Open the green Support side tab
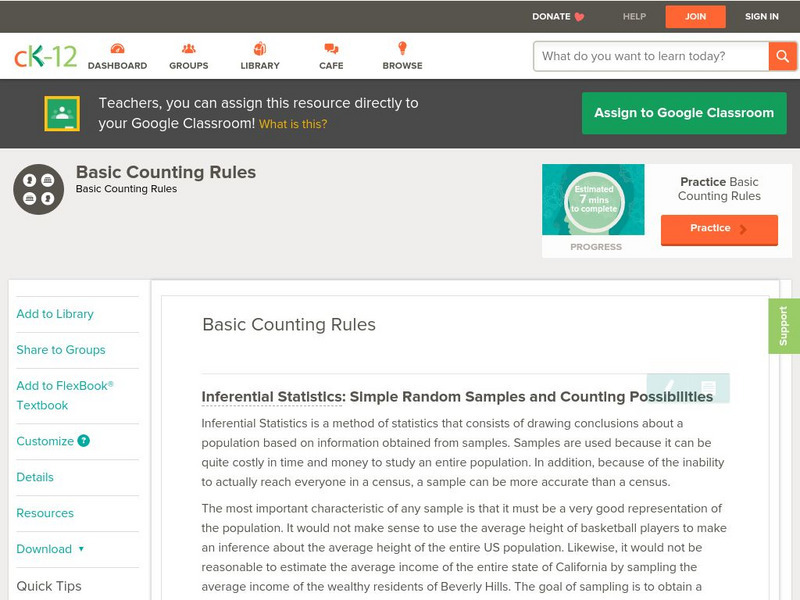800x600 pixels. pyautogui.click(x=784, y=326)
